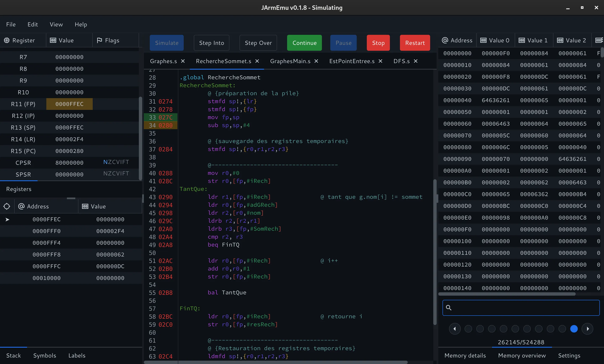Switch to the DFS.s file tab
Screen dimensions: 604x364
click(x=402, y=61)
